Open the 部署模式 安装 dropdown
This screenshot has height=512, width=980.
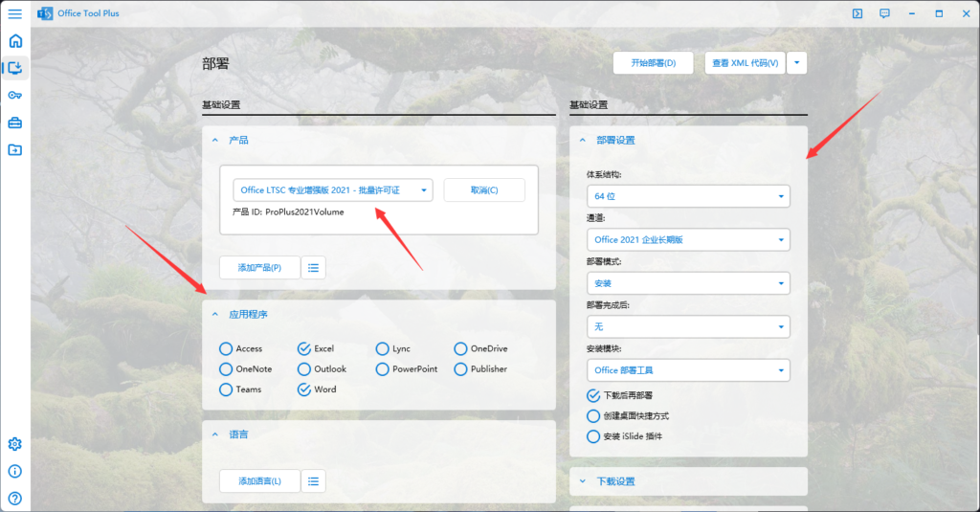[x=688, y=283]
